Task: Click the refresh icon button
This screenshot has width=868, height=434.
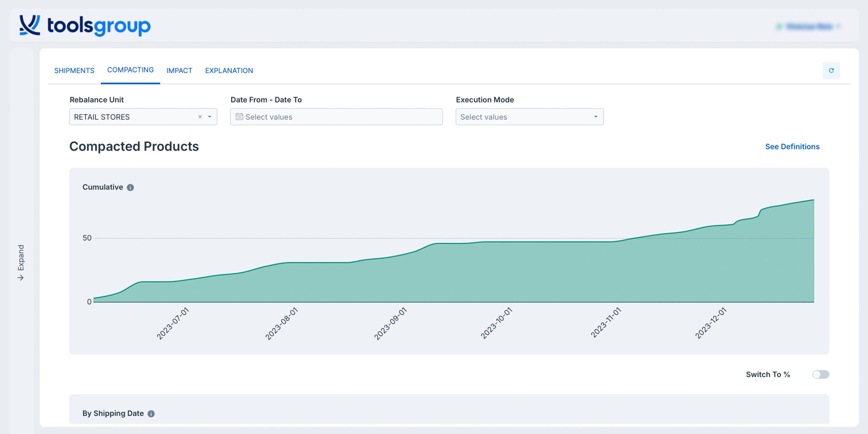Action: (x=831, y=71)
